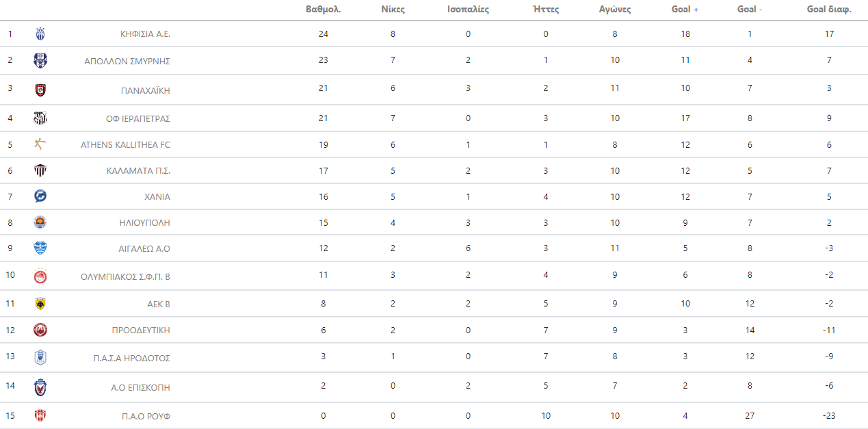Click the Αγώνες column header

tap(615, 10)
